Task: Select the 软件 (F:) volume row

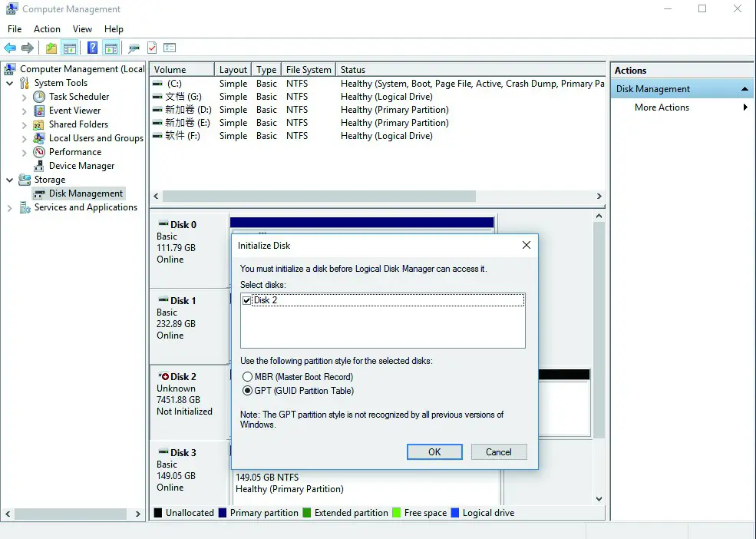Action: 377,136
